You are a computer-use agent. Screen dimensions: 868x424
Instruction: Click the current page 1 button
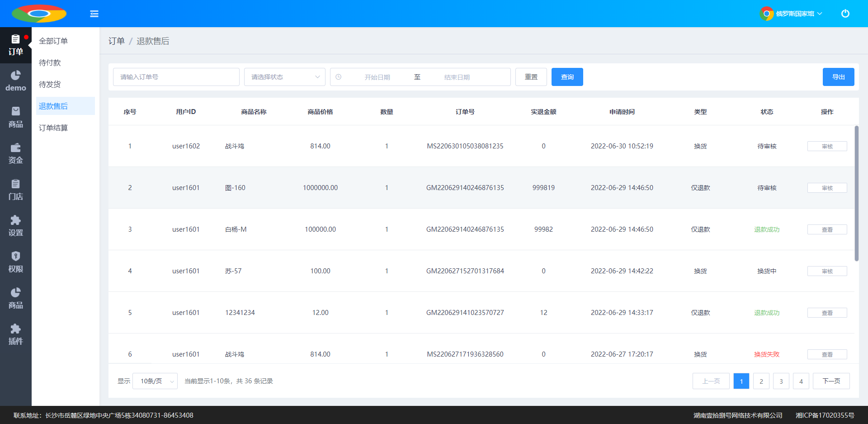tap(741, 381)
